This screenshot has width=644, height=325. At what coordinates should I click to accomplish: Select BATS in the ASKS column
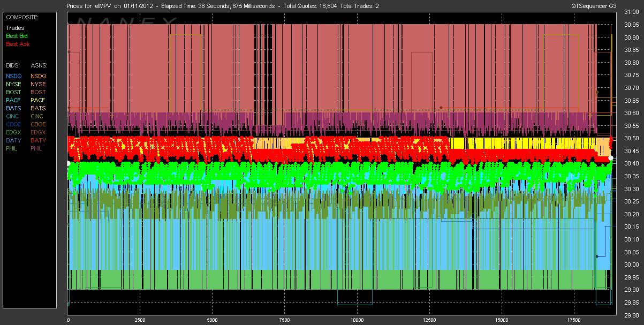39,108
